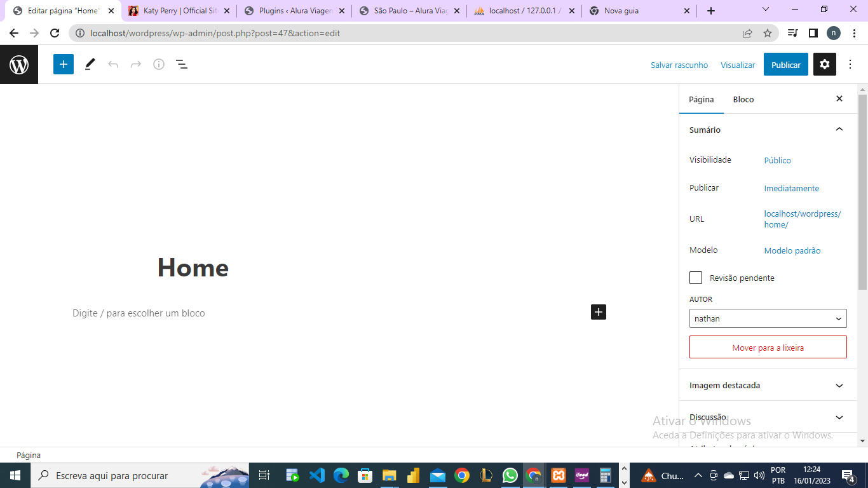
Task: Open Visual Studio Code from taskbar
Action: coord(316,475)
